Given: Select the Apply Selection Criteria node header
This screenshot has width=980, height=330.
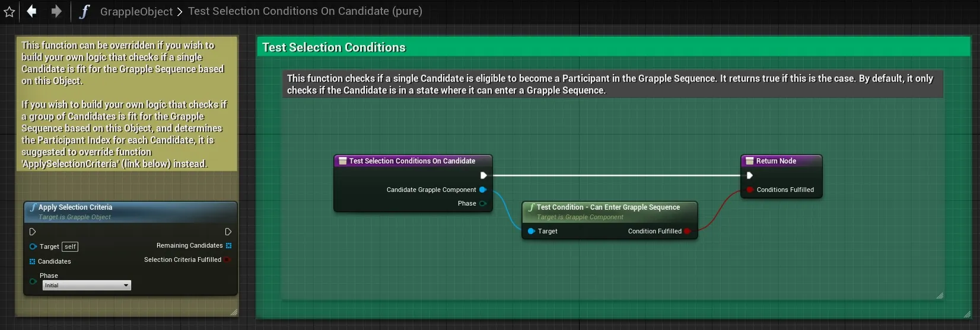Looking at the screenshot, I should pos(131,212).
